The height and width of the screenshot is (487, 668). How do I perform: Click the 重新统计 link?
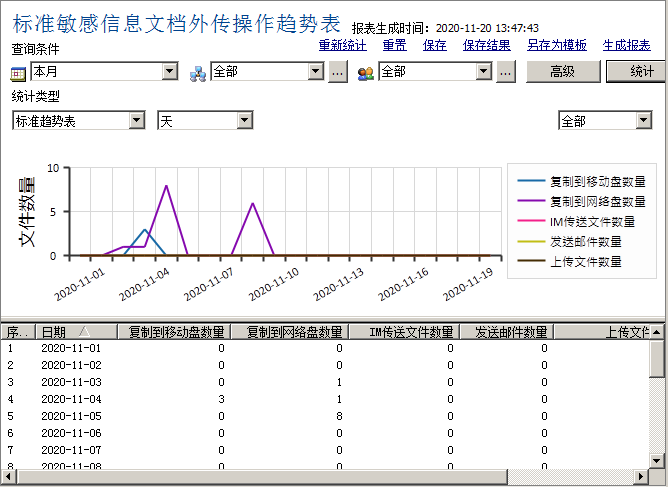pos(343,45)
